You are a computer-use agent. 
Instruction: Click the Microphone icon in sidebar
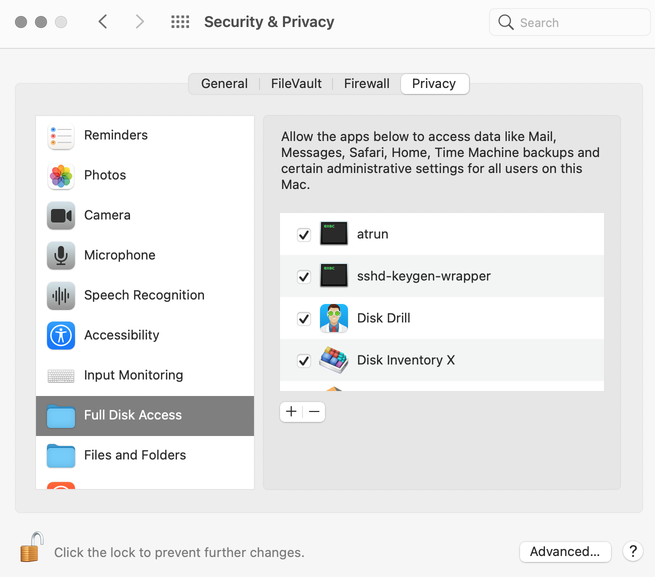point(61,256)
